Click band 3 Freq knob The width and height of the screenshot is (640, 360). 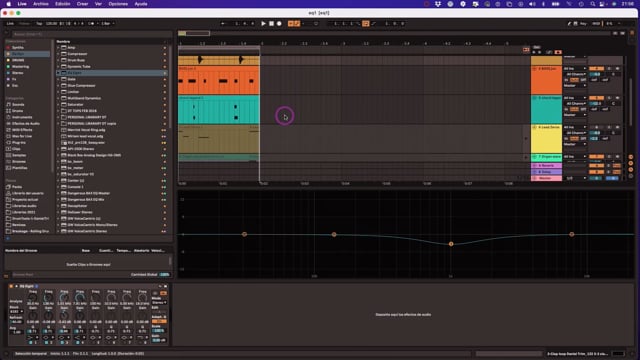[64, 298]
